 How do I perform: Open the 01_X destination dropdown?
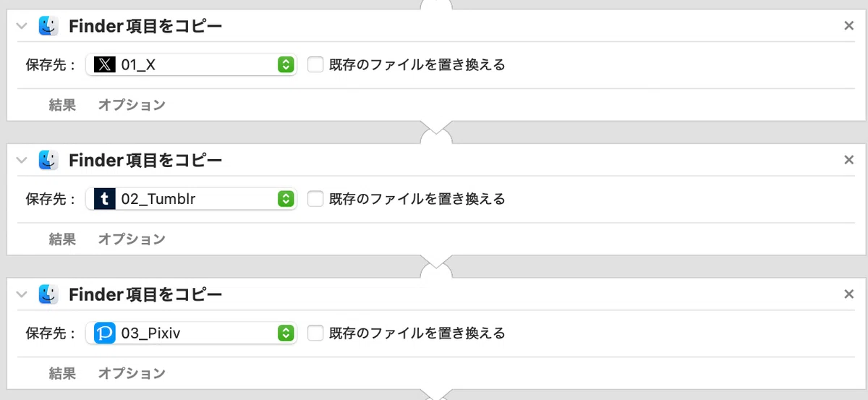coord(191,65)
